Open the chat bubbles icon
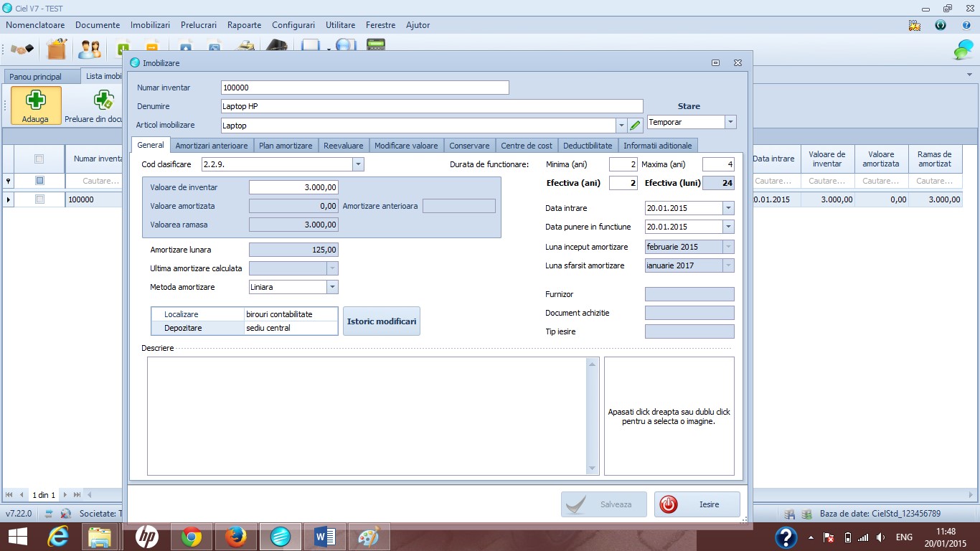This screenshot has height=551, width=980. (963, 50)
